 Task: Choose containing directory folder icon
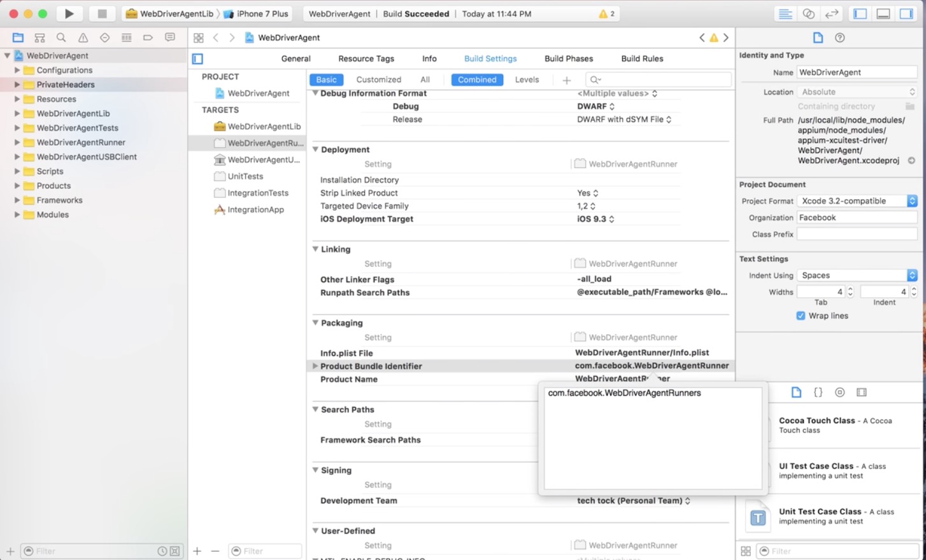point(910,106)
